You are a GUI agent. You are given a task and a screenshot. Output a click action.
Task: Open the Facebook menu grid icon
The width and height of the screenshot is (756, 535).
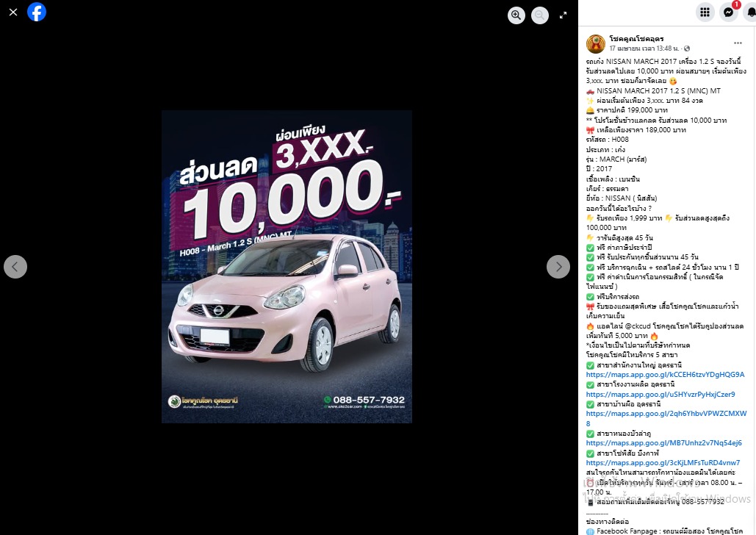(705, 12)
